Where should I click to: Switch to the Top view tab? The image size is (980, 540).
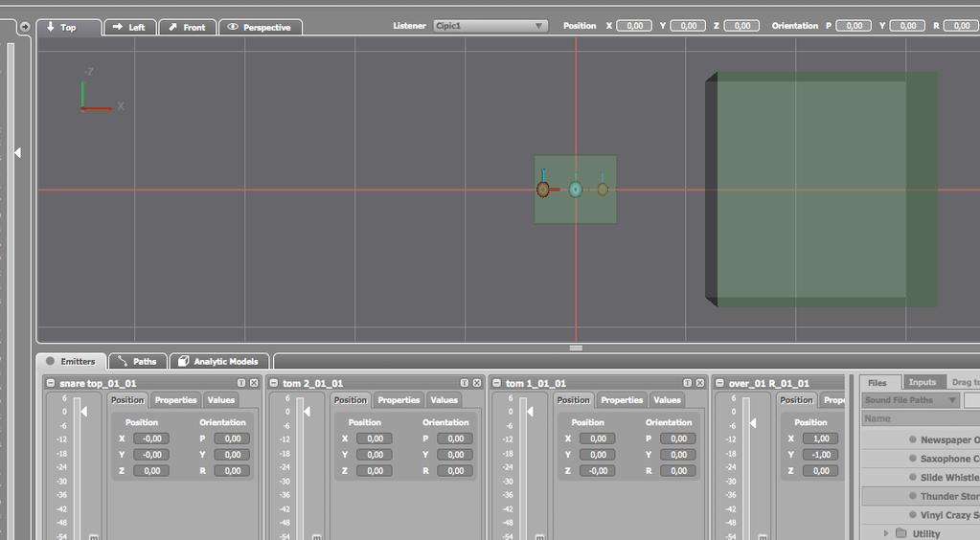[69, 28]
